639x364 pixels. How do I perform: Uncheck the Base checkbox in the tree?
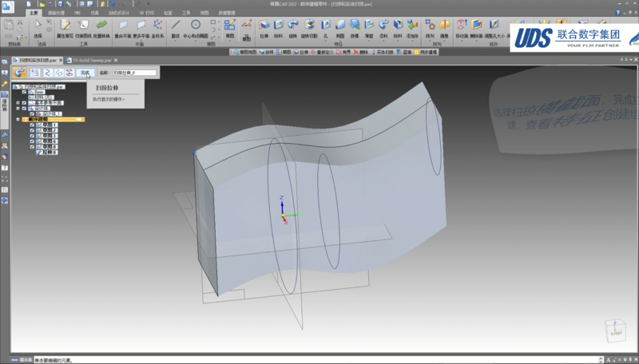[24, 92]
